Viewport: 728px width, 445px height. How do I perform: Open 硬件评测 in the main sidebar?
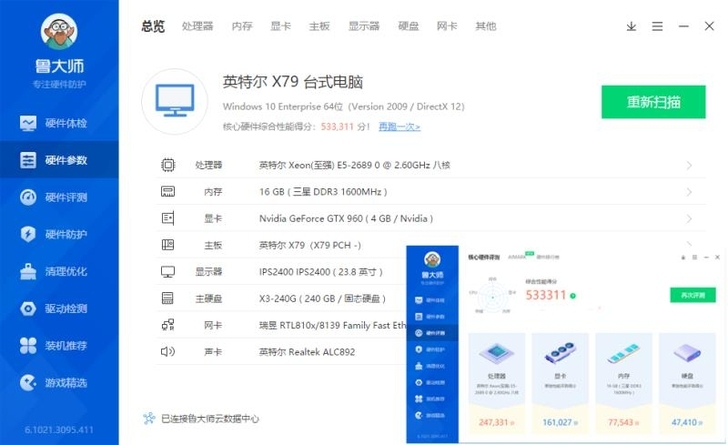pyautogui.click(x=59, y=197)
